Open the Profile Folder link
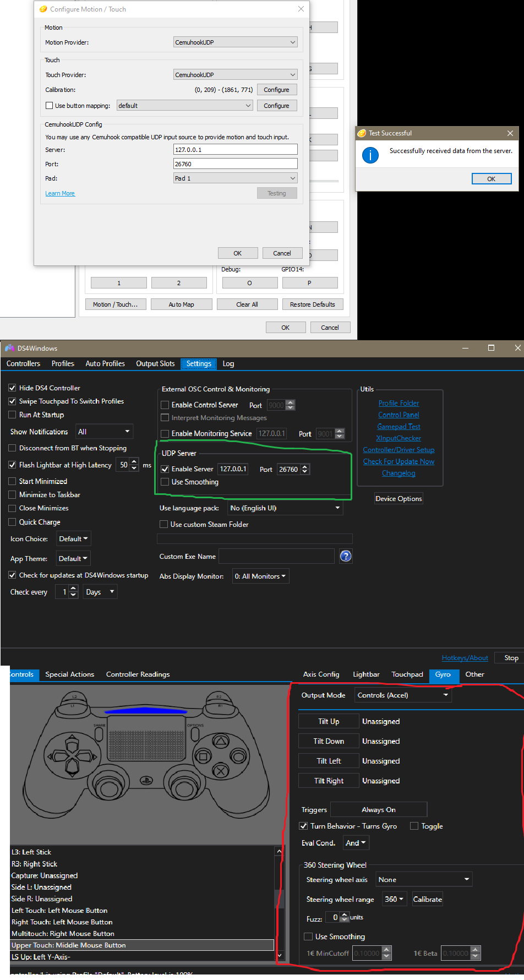 pos(399,403)
